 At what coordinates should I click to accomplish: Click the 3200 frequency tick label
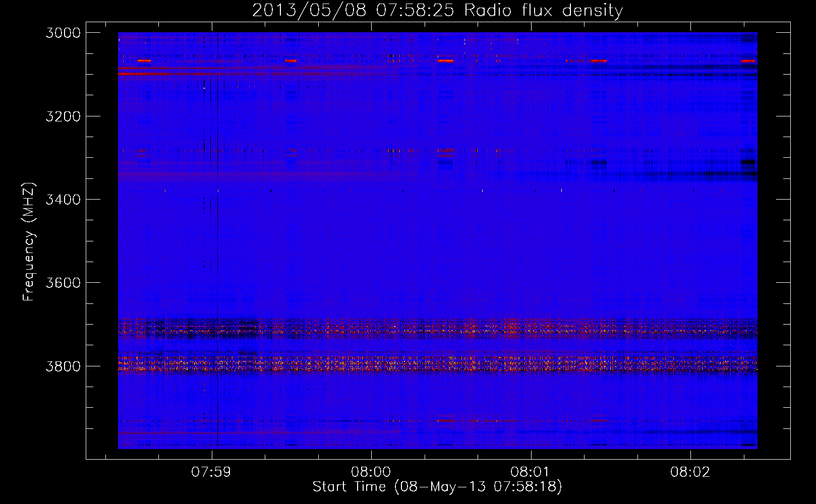[63, 116]
